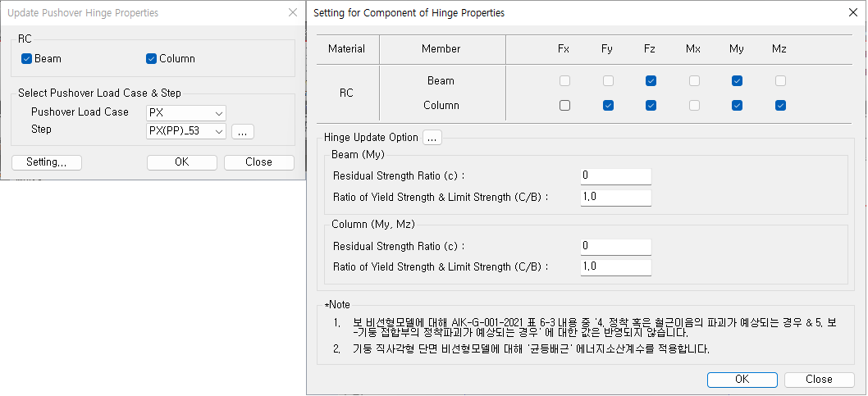Select the Fz column header

point(649,48)
